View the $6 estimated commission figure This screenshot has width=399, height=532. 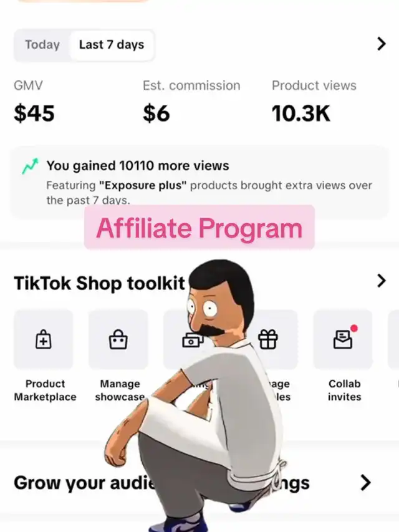pos(156,113)
